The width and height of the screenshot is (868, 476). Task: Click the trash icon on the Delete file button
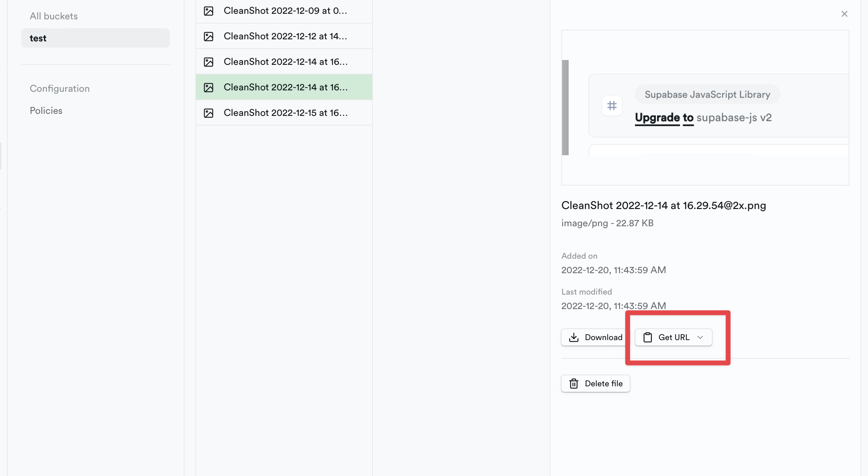pyautogui.click(x=574, y=383)
